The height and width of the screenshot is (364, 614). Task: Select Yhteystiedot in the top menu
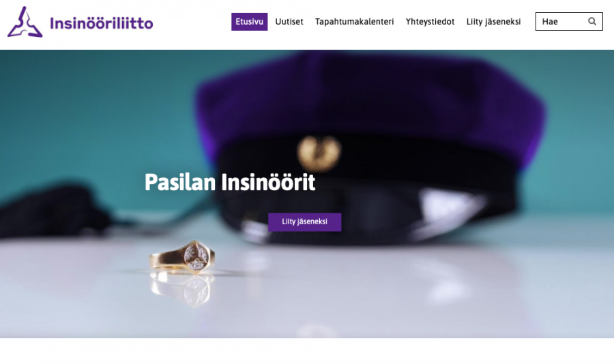(430, 22)
